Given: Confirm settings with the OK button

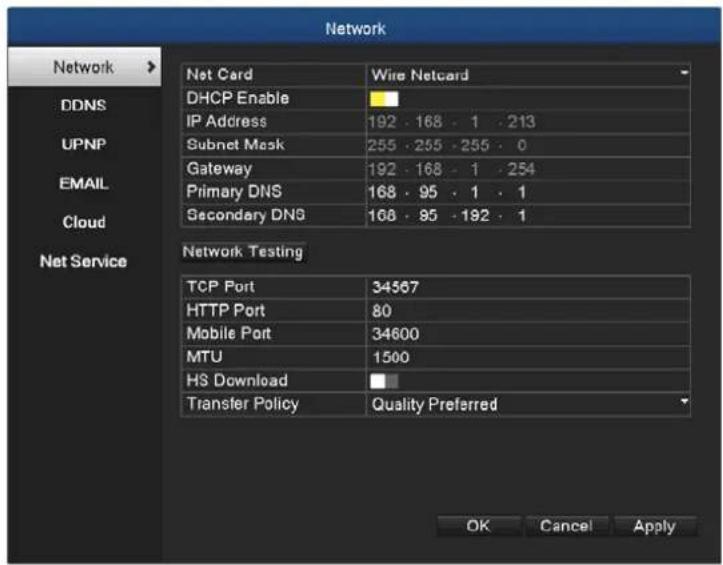Looking at the screenshot, I should 478,526.
